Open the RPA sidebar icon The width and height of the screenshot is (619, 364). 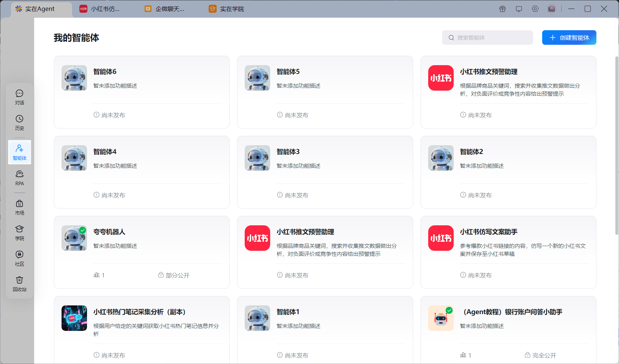tap(20, 178)
